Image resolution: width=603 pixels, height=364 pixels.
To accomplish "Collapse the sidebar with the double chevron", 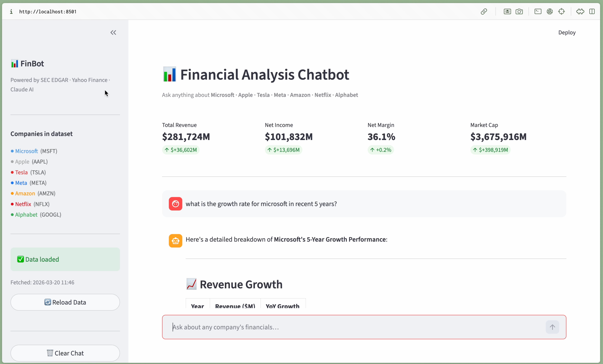I will pos(113,32).
